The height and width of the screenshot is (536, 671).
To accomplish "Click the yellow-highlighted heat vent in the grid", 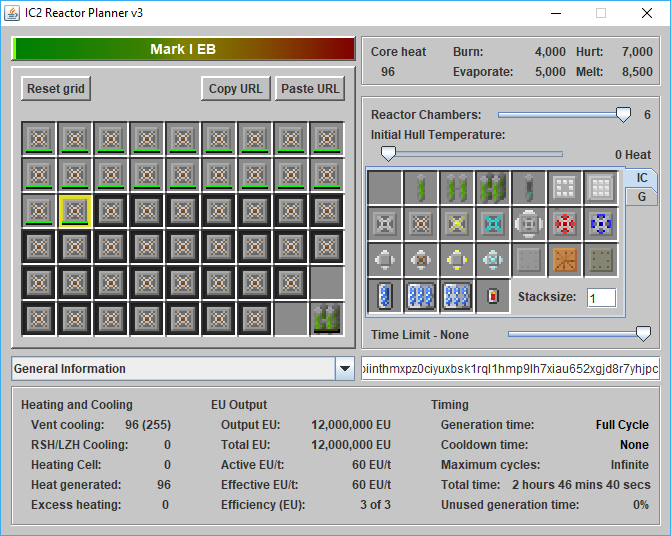I will click(x=75, y=211).
